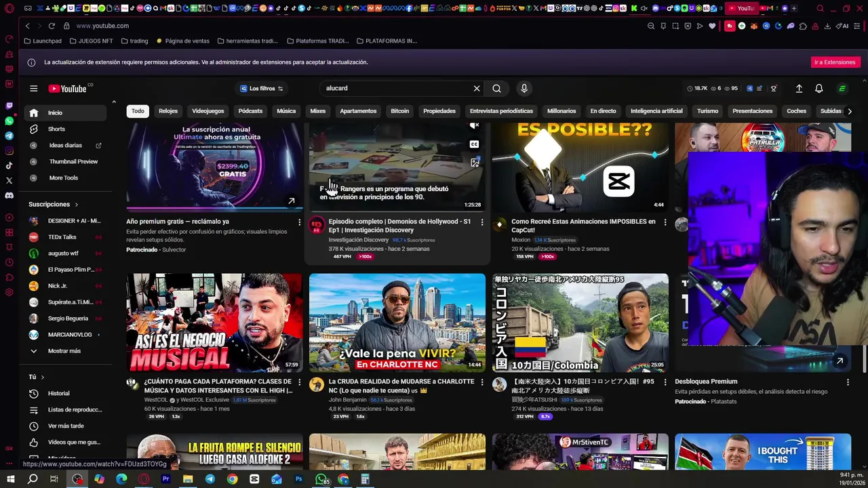The height and width of the screenshot is (488, 868).
Task: Open the Charlotte NC video thumbnail
Action: click(x=397, y=323)
